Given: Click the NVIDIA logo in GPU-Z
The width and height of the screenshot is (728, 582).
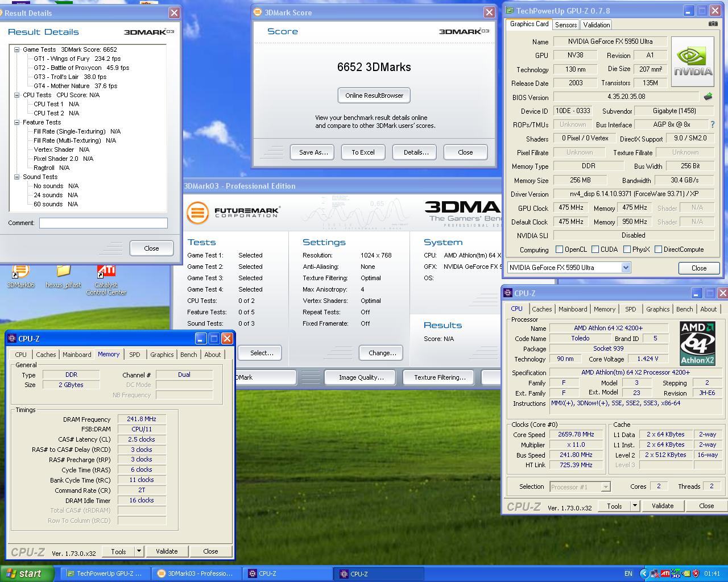Looking at the screenshot, I should (x=693, y=62).
